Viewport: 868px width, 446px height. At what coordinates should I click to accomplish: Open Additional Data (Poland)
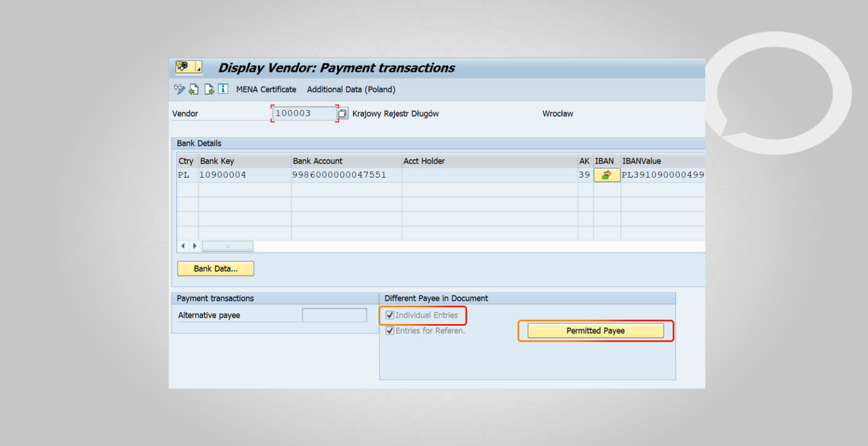pyautogui.click(x=350, y=89)
